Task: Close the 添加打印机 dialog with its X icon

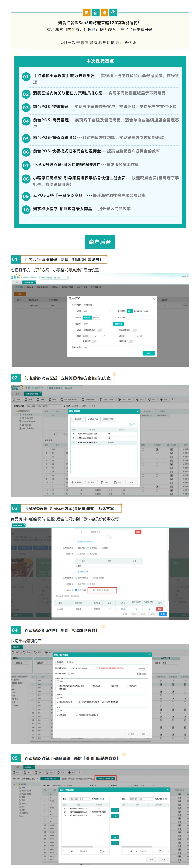Action: pyautogui.click(x=154, y=299)
